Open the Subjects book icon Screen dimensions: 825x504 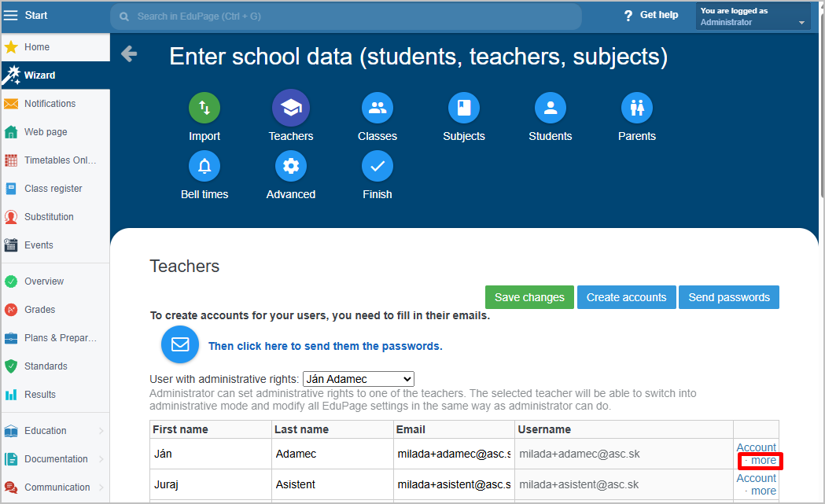point(464,109)
